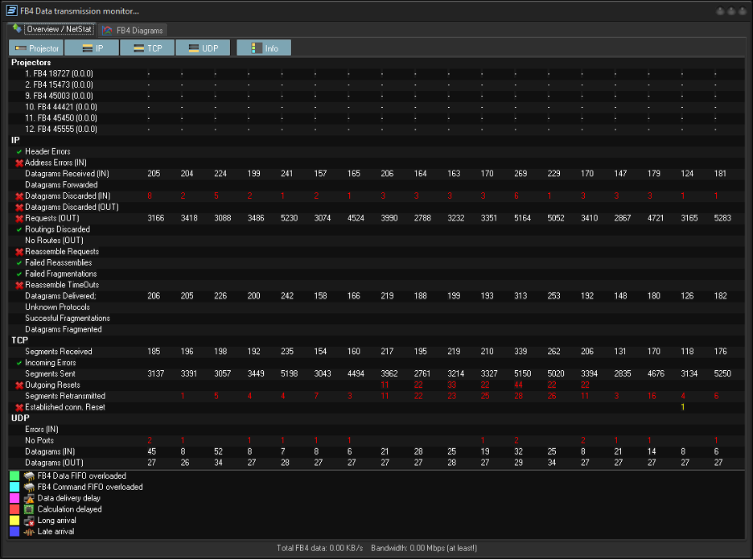Click the green FIFO overloaded color swatch
The image size is (753, 560).
(x=14, y=476)
